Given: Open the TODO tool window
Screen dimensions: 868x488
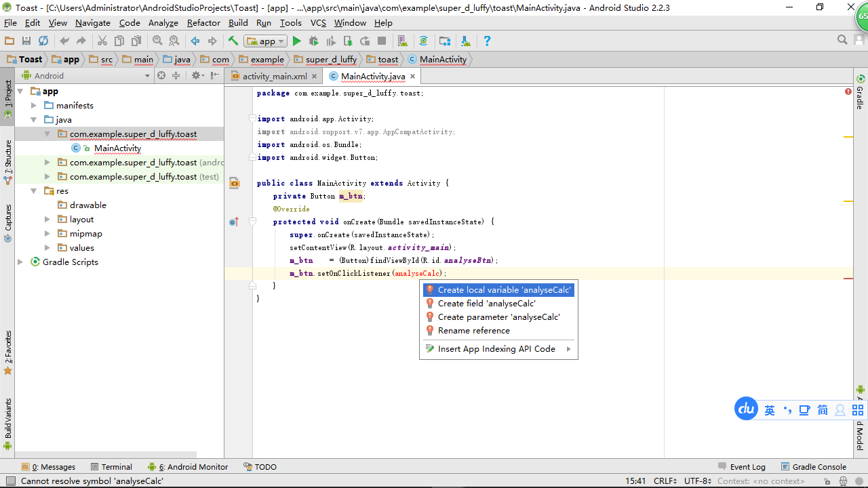Looking at the screenshot, I should click(x=260, y=466).
